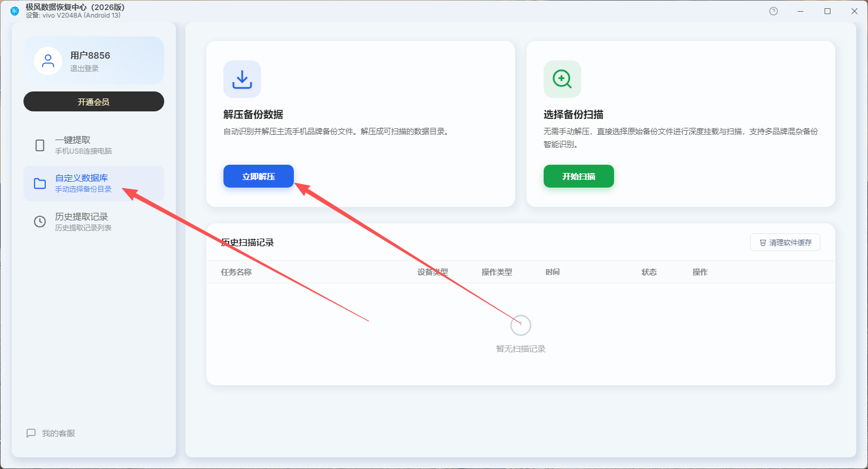868x469 pixels.
Task: Click the clock icon for 历史提取记录
Action: pos(40,222)
